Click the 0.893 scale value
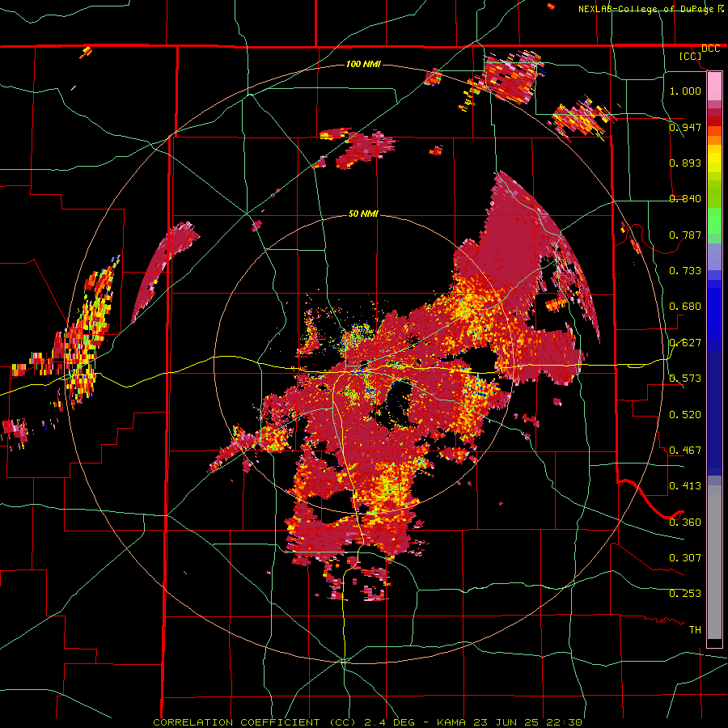The width and height of the screenshot is (728, 728). coord(685,163)
